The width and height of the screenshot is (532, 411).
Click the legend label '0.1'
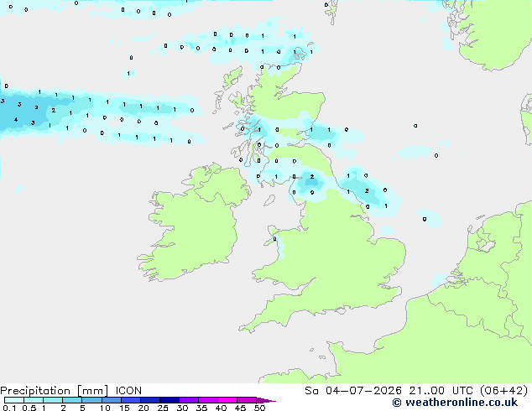[9, 408]
